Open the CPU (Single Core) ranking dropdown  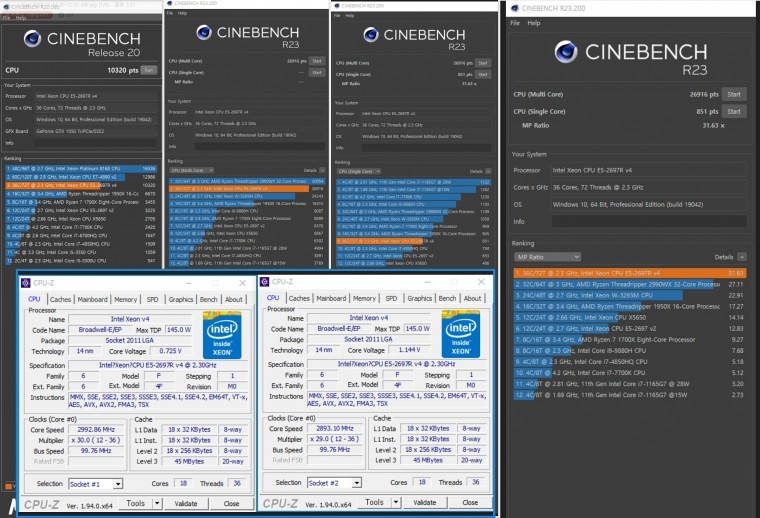click(x=359, y=172)
